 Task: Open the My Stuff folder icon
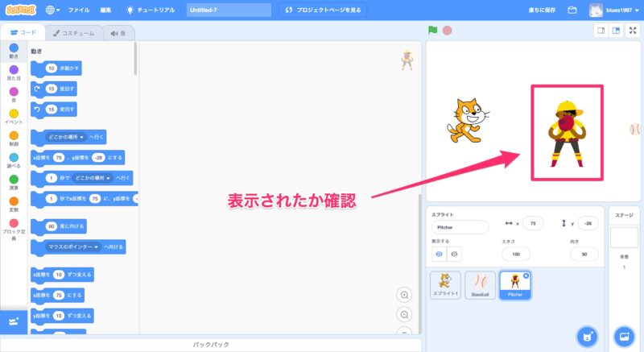572,10
